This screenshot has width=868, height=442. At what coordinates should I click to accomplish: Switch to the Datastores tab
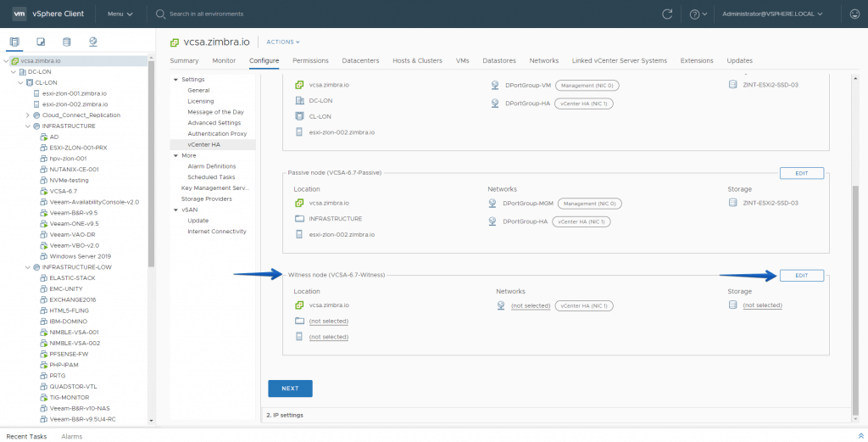point(499,60)
